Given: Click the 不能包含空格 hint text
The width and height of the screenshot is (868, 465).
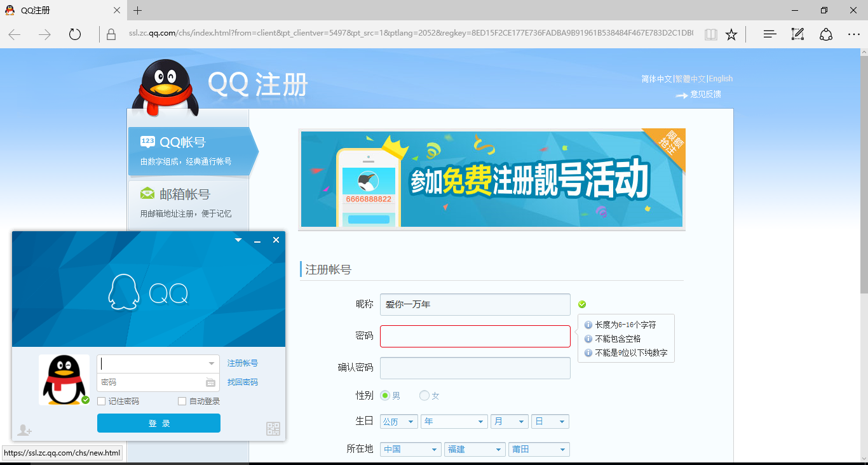Looking at the screenshot, I should [618, 339].
